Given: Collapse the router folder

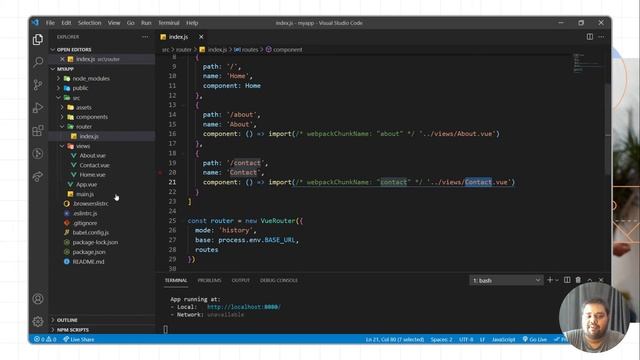Looking at the screenshot, I should 62,127.
